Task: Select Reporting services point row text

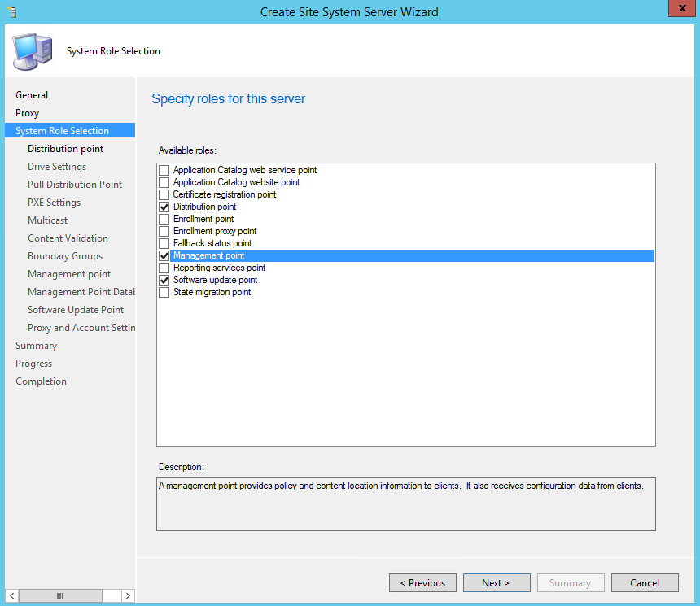Action: 219,268
